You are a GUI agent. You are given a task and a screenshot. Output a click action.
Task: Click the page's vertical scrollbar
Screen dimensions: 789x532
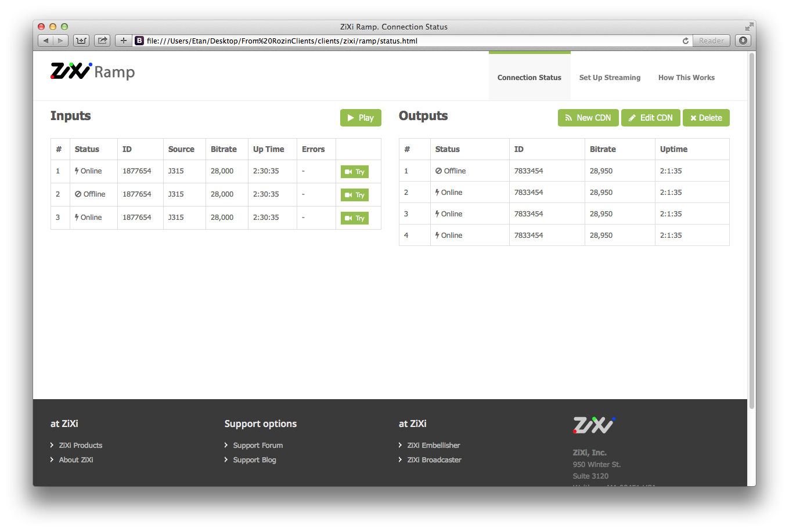point(752,230)
